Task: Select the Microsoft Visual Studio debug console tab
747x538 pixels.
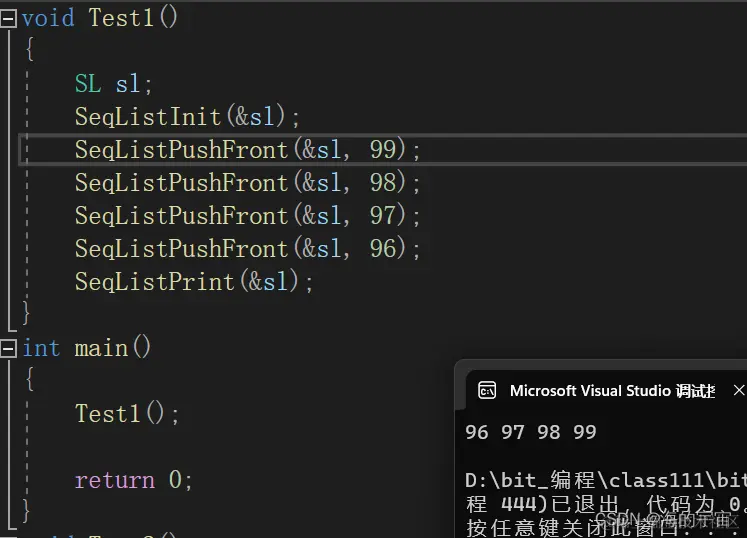Action: pos(605,391)
